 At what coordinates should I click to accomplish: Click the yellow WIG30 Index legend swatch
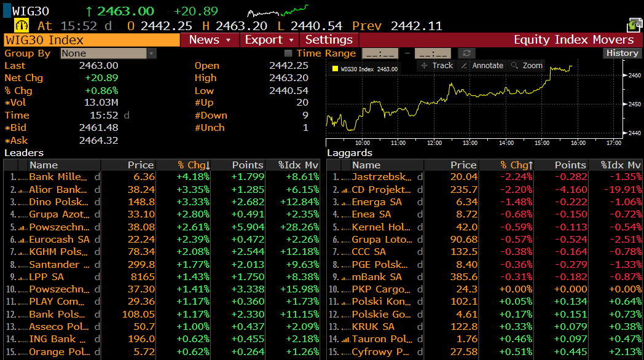(335, 69)
